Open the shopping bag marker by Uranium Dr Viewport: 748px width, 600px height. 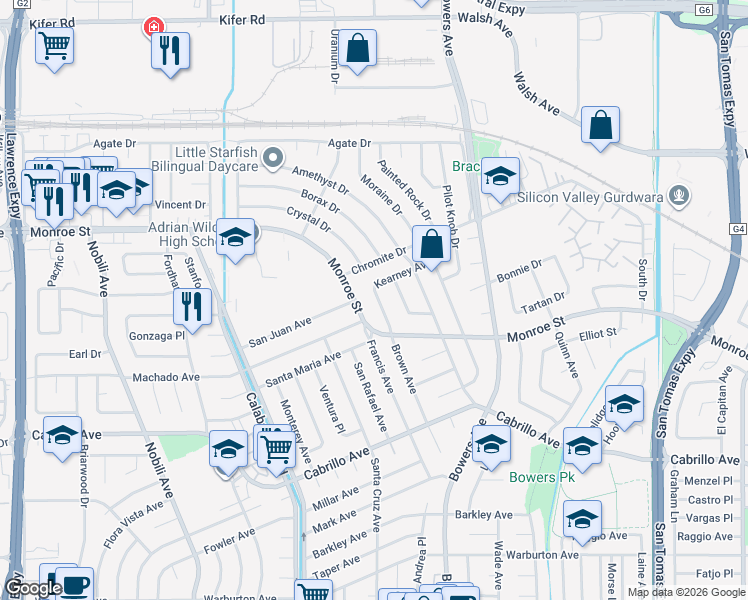(x=357, y=52)
